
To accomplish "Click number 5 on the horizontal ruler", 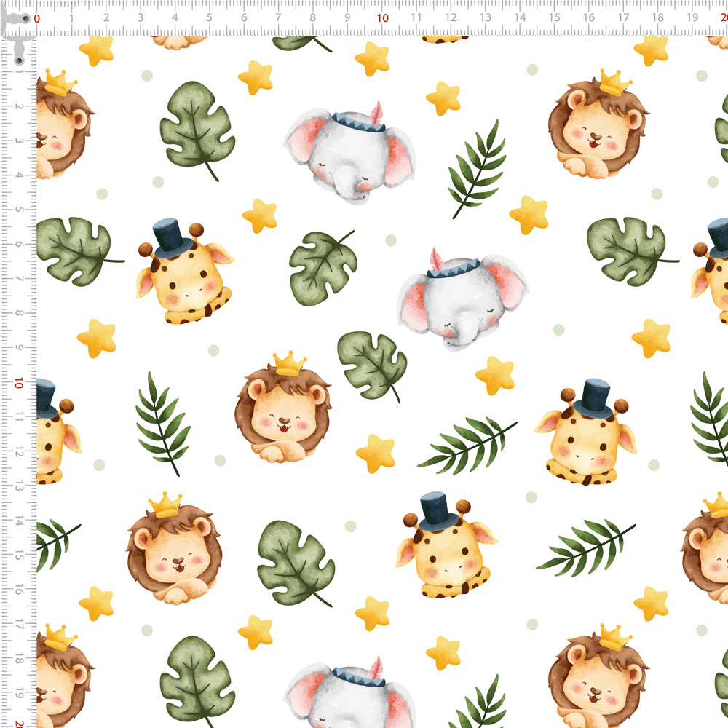I will pyautogui.click(x=210, y=17).
